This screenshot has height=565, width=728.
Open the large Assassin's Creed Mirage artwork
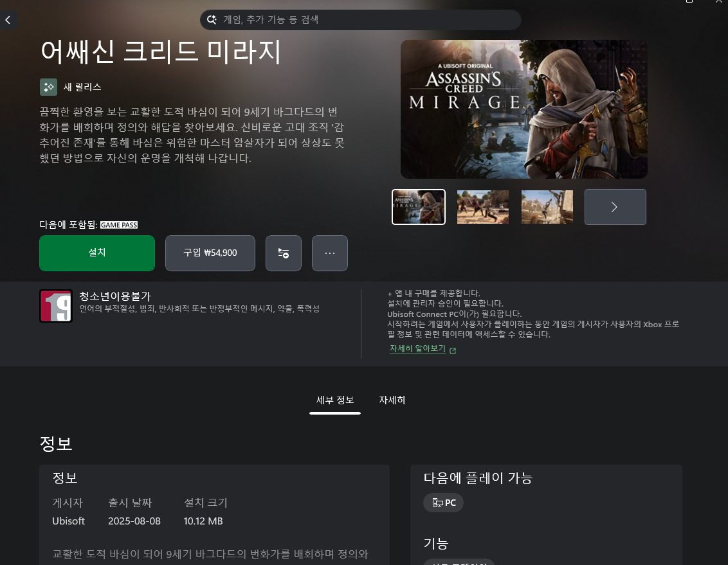click(x=523, y=109)
